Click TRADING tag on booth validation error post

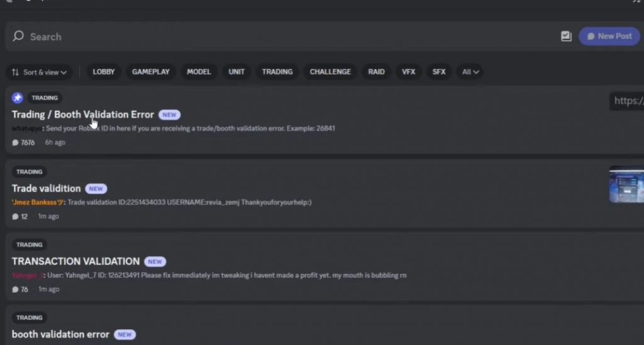pyautogui.click(x=30, y=318)
